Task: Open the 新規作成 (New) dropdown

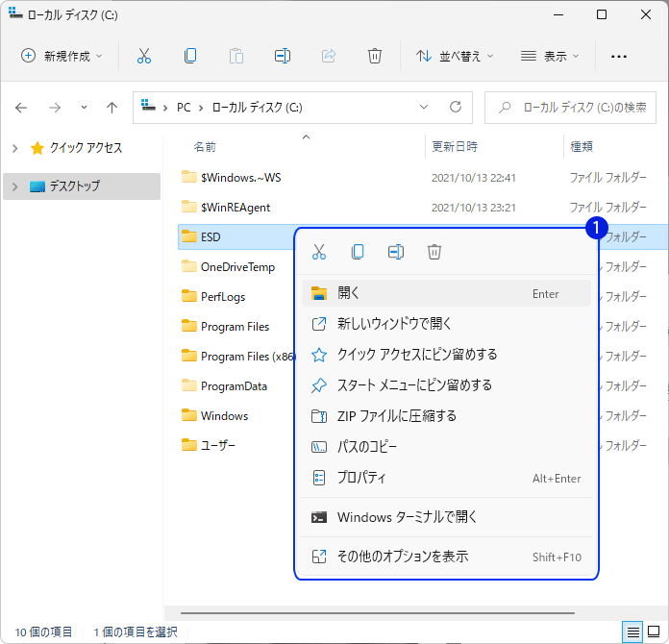Action: [62, 56]
